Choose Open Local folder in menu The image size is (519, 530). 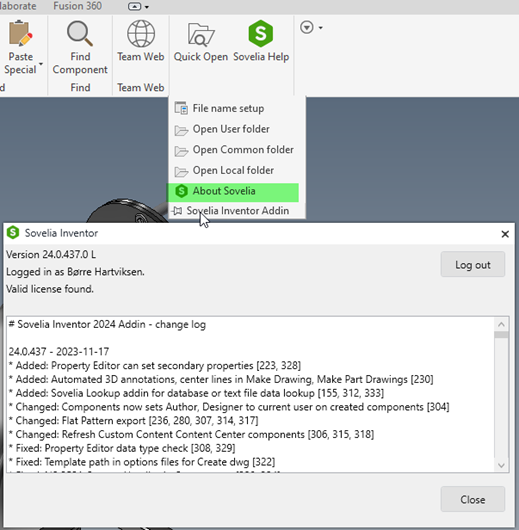[x=237, y=170]
